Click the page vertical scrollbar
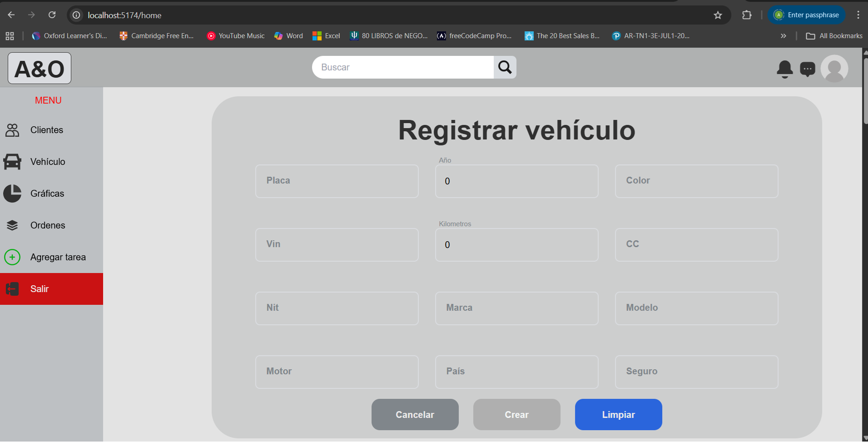This screenshot has width=868, height=447. tap(865, 91)
